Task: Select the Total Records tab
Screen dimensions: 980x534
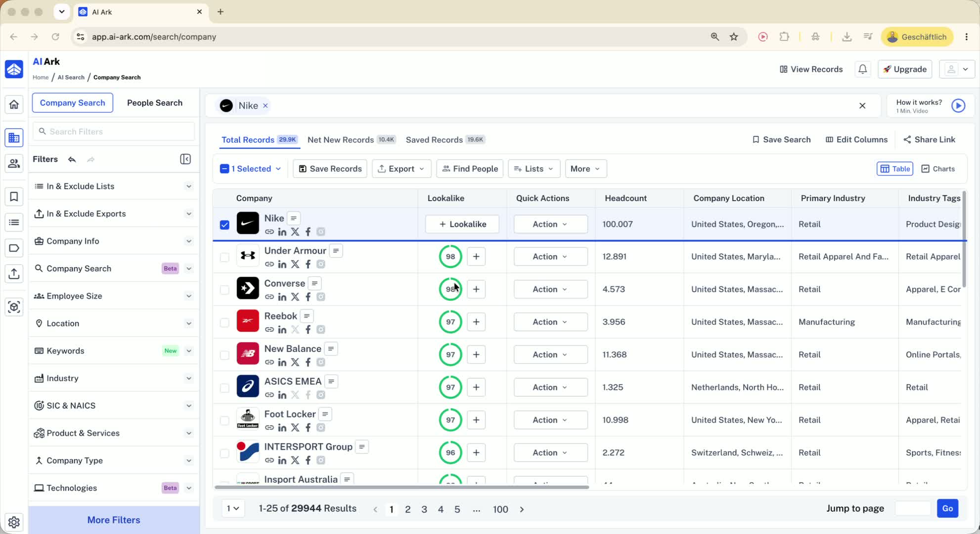Action: pyautogui.click(x=259, y=140)
